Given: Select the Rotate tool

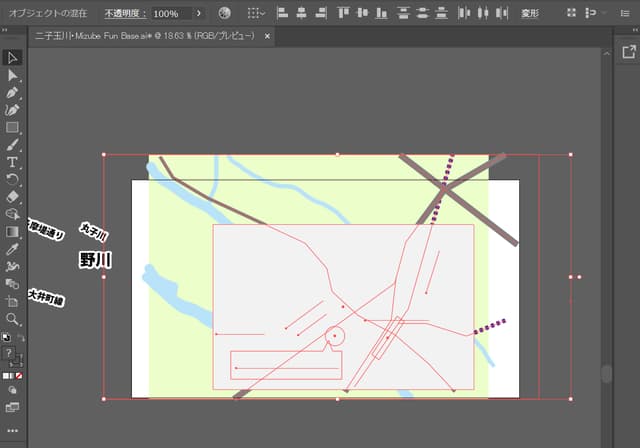Looking at the screenshot, I should pos(12,180).
